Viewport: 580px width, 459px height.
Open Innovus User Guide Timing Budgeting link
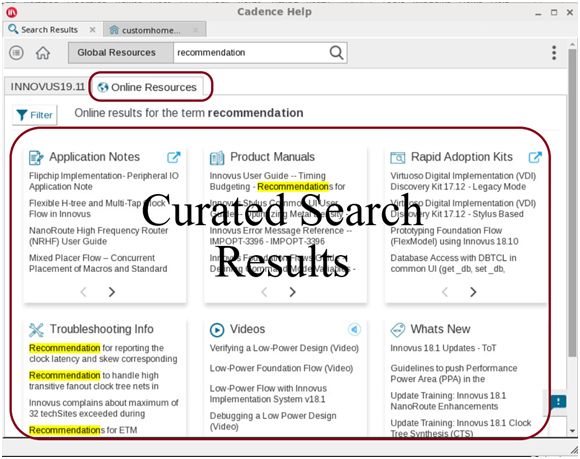click(x=277, y=181)
